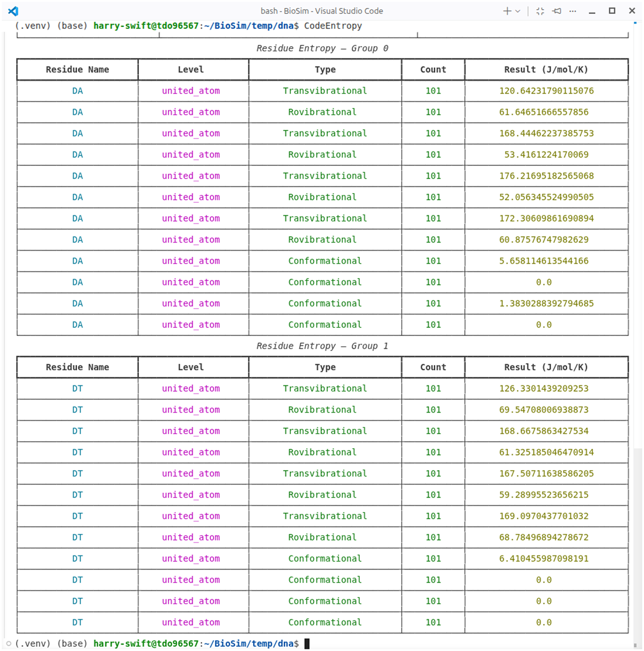644x651 pixels.
Task: Click 'Residue Entropy — Group 1' title
Action: (322, 346)
